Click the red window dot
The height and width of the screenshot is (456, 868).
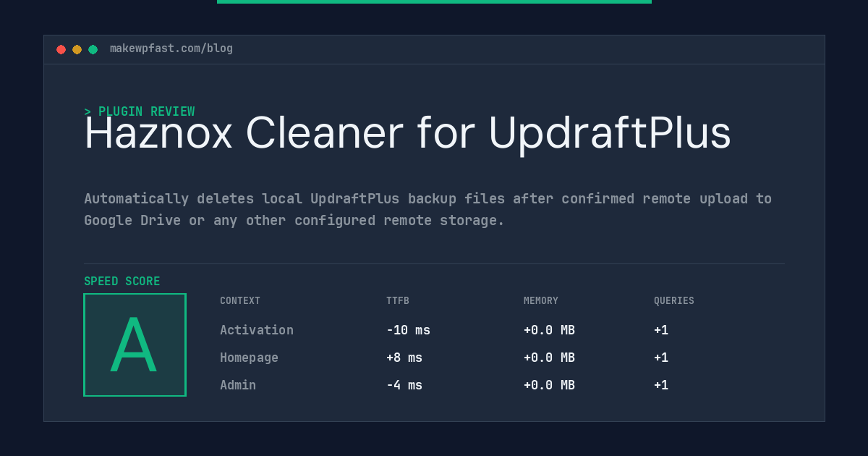tap(61, 49)
